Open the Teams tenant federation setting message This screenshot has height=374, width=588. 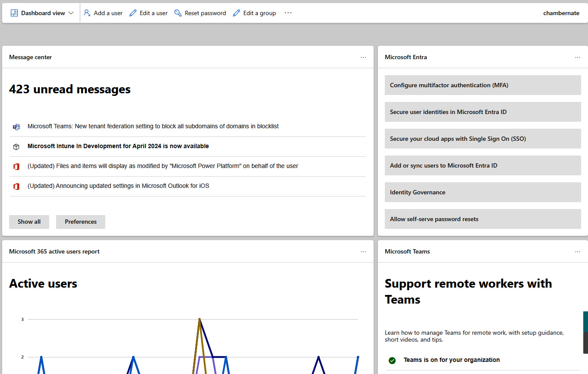(x=153, y=126)
